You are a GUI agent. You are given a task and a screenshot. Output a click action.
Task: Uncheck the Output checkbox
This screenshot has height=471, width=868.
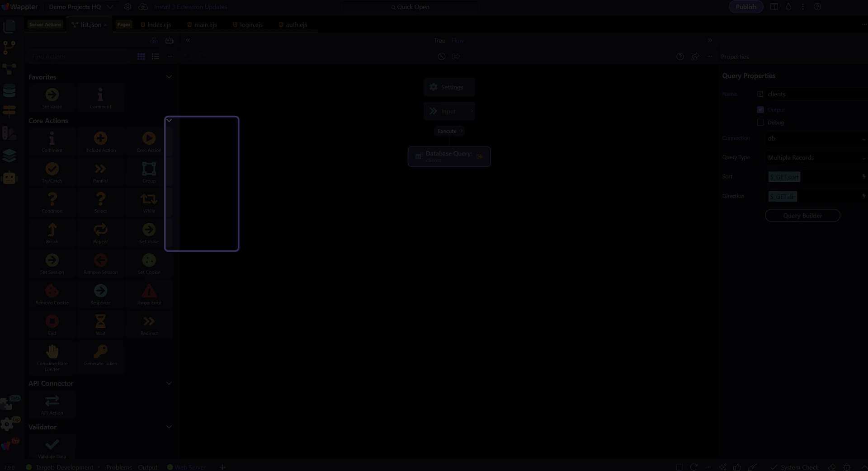pyautogui.click(x=760, y=110)
